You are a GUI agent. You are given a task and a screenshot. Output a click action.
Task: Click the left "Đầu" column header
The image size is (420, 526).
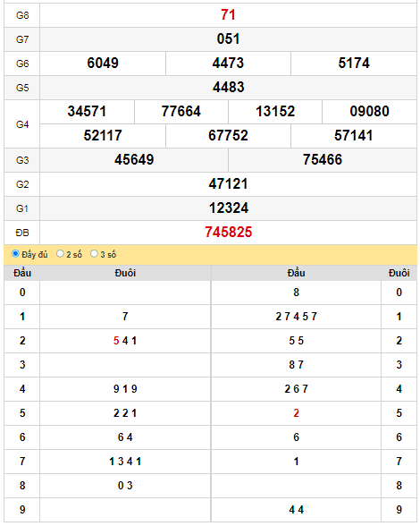(x=22, y=273)
